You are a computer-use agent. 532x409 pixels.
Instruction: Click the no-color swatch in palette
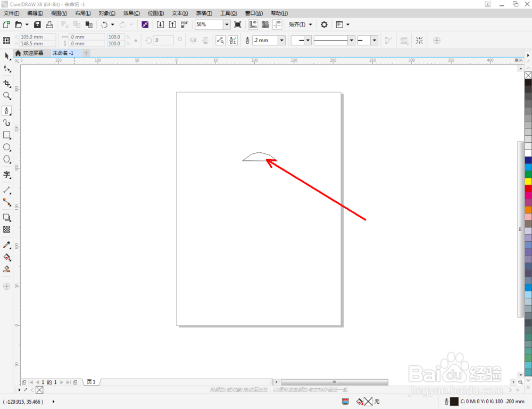pyautogui.click(x=528, y=75)
